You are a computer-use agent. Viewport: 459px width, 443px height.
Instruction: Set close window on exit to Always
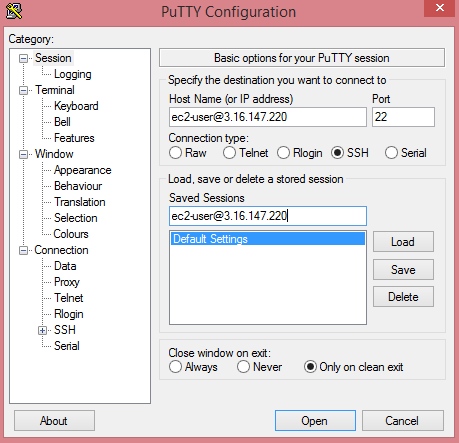click(x=175, y=367)
